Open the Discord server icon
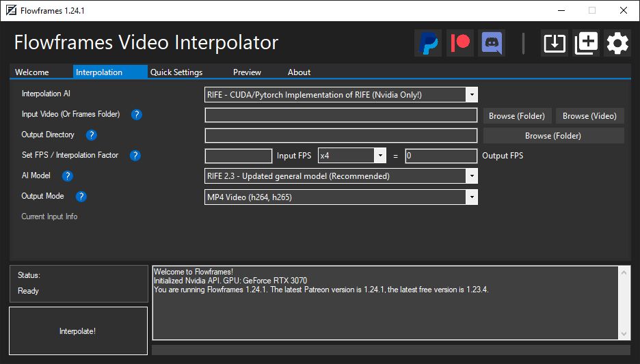 tap(492, 43)
